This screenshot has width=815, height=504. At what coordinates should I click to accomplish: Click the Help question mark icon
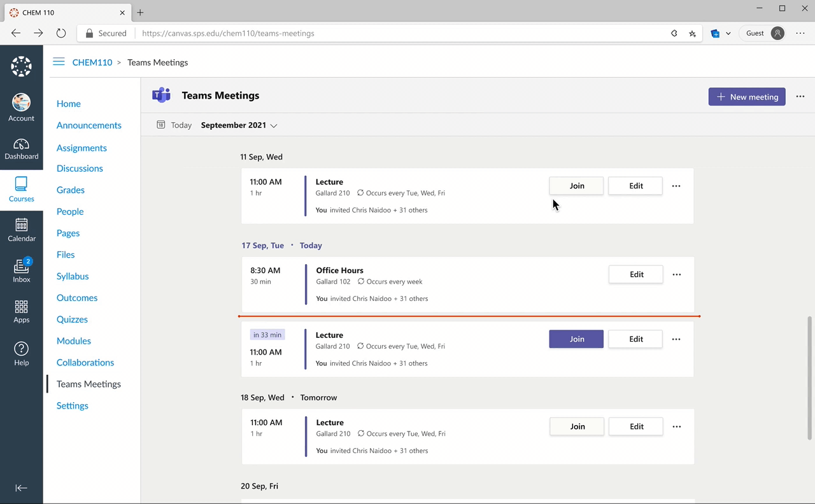pyautogui.click(x=21, y=353)
